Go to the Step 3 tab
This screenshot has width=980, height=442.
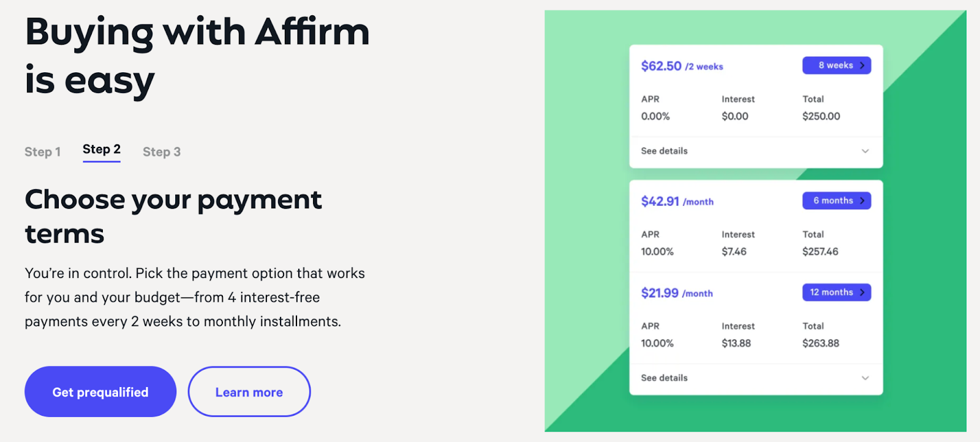[x=162, y=152]
